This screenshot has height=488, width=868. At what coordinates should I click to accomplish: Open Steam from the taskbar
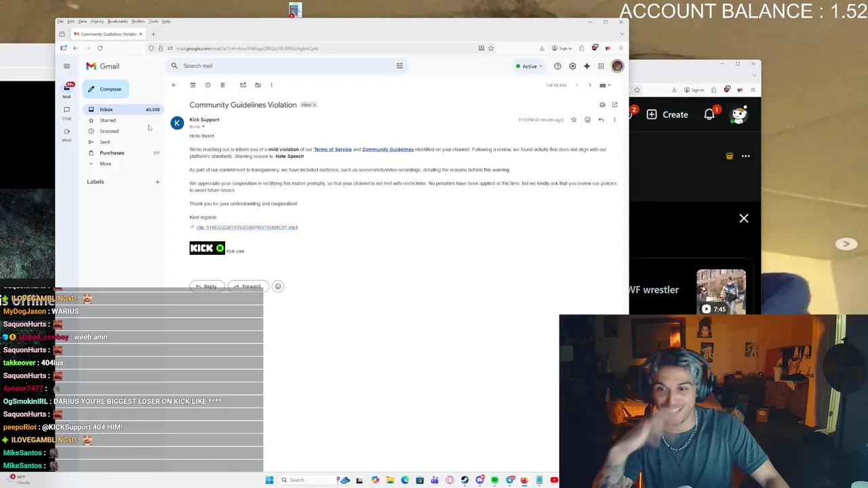coord(465,480)
